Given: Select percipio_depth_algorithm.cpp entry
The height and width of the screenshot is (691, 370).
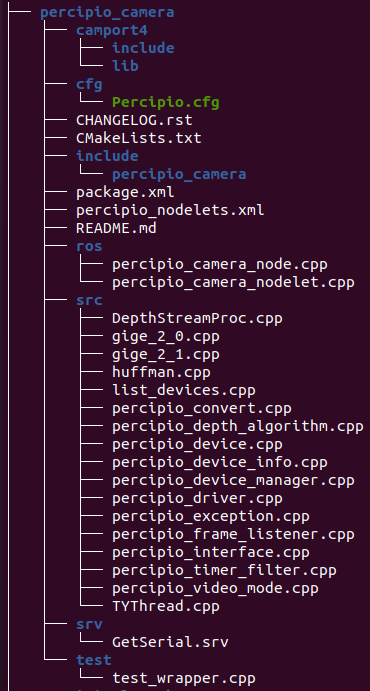Looking at the screenshot, I should (x=237, y=427).
